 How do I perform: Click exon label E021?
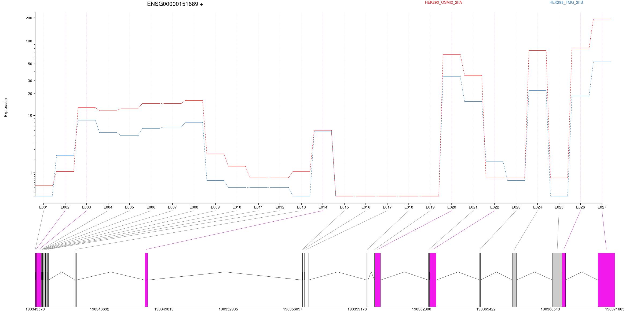[x=473, y=207]
